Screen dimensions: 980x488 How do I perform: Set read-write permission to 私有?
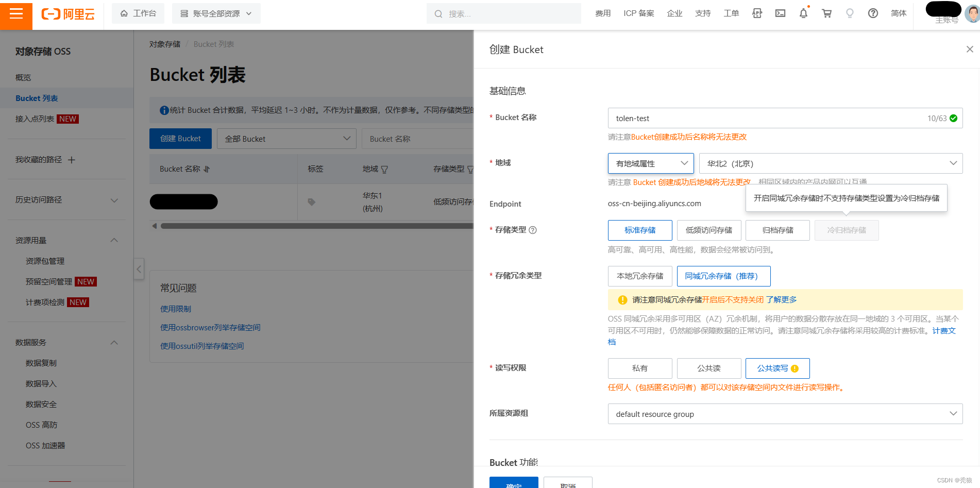[640, 368]
